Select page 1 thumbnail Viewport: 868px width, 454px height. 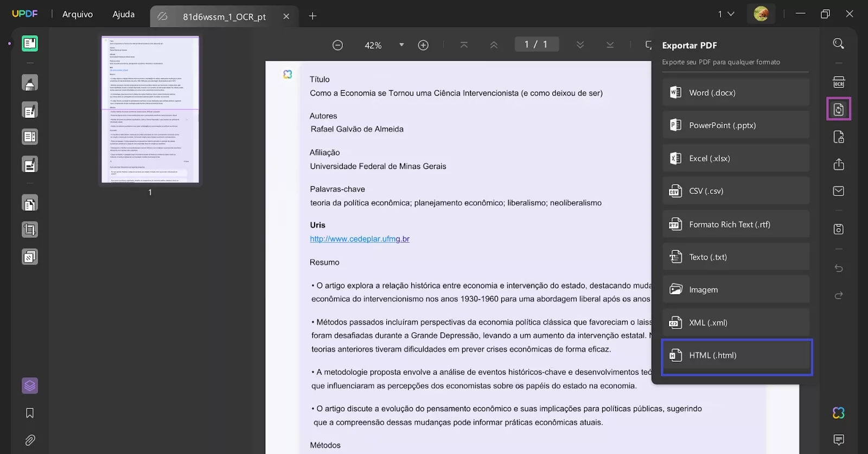[x=150, y=110]
